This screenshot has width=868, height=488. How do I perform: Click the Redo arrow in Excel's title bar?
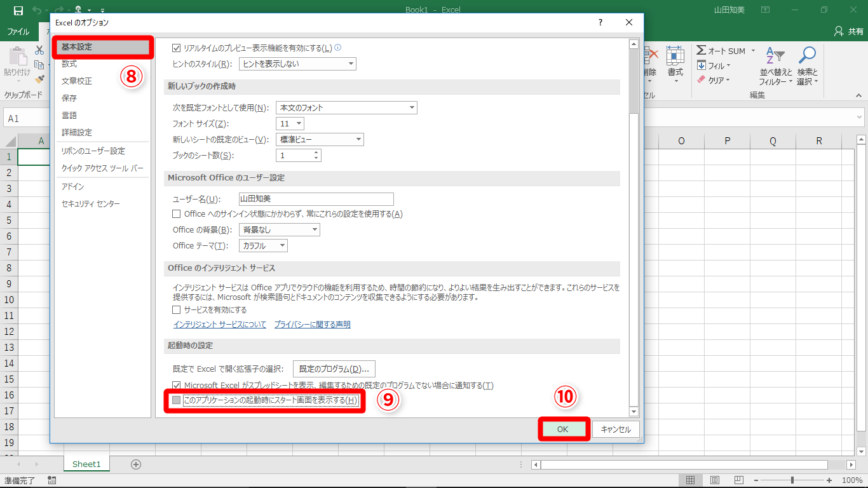(x=59, y=10)
